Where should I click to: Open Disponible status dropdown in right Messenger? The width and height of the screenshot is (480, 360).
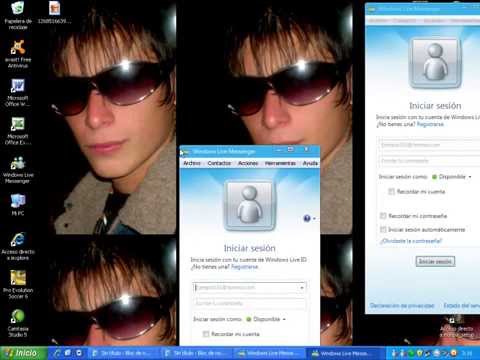[x=452, y=177]
